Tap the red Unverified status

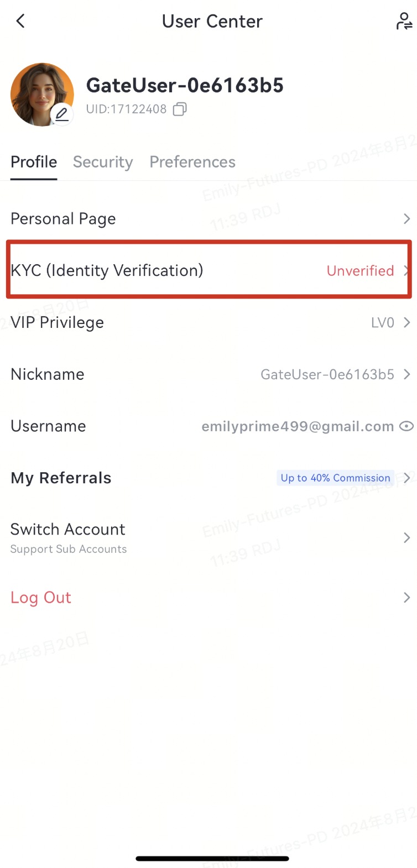(x=360, y=271)
